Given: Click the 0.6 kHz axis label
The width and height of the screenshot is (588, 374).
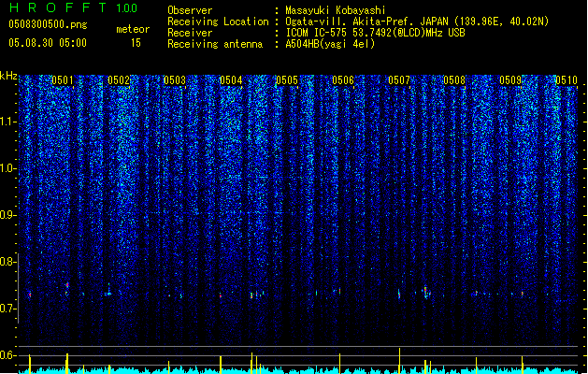Looking at the screenshot, I should click(7, 355).
